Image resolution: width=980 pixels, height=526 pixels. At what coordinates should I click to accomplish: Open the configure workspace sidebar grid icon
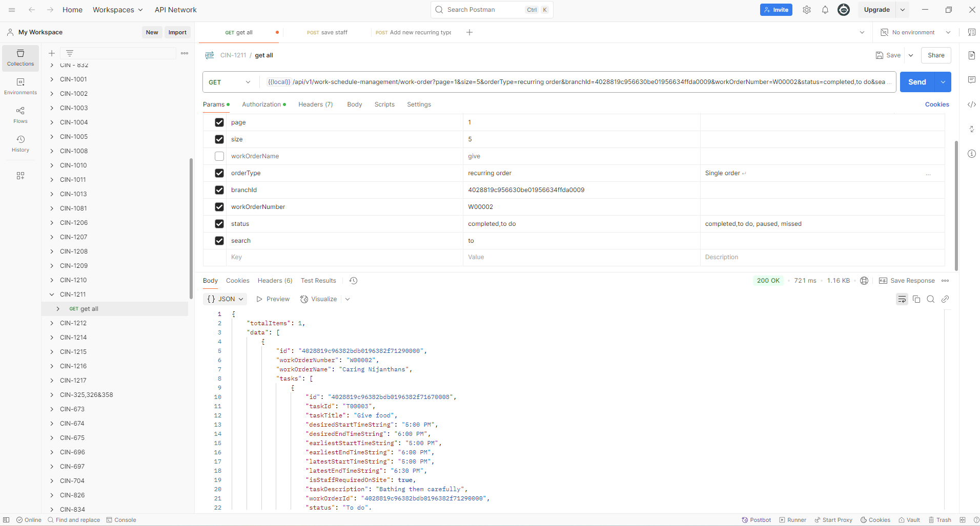pos(21,176)
